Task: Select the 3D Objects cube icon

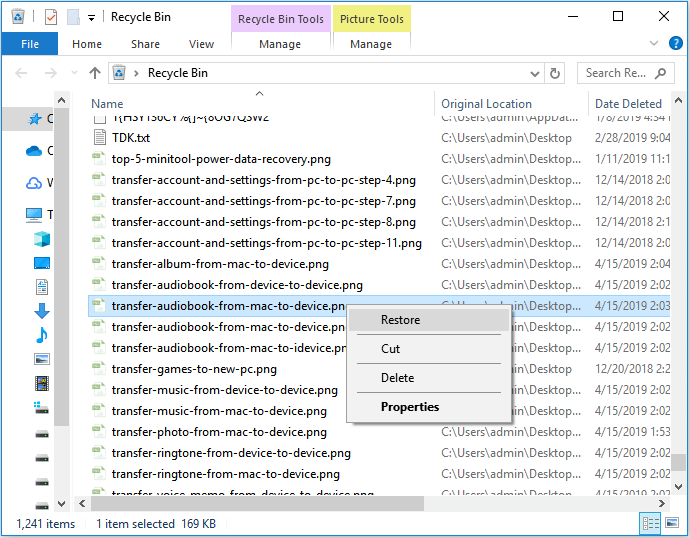Action: click(41, 240)
